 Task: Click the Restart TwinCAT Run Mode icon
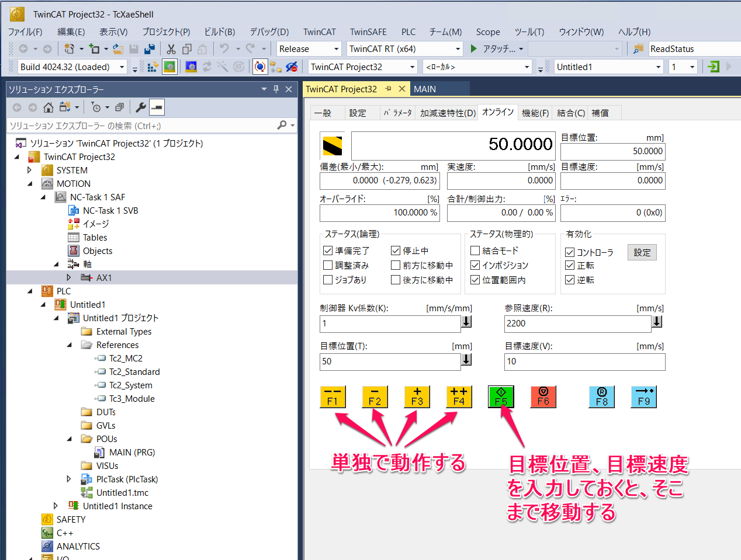tap(169, 67)
